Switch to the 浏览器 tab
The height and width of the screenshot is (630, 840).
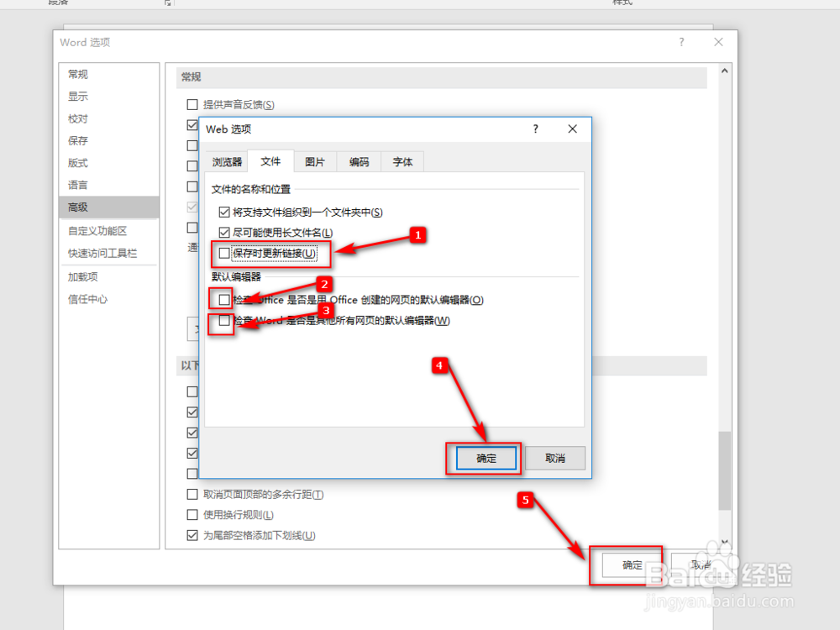226,161
